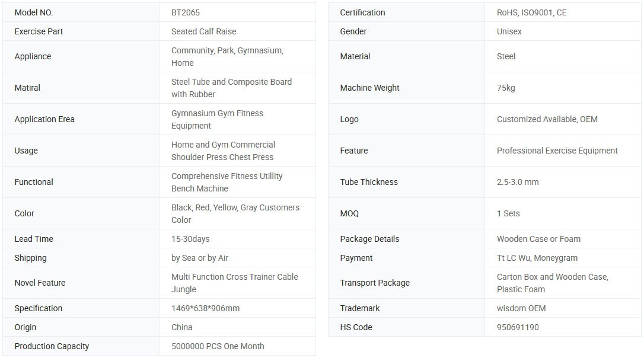Click the by Sea or by Air shipping value
644x358 pixels.
[x=200, y=258]
